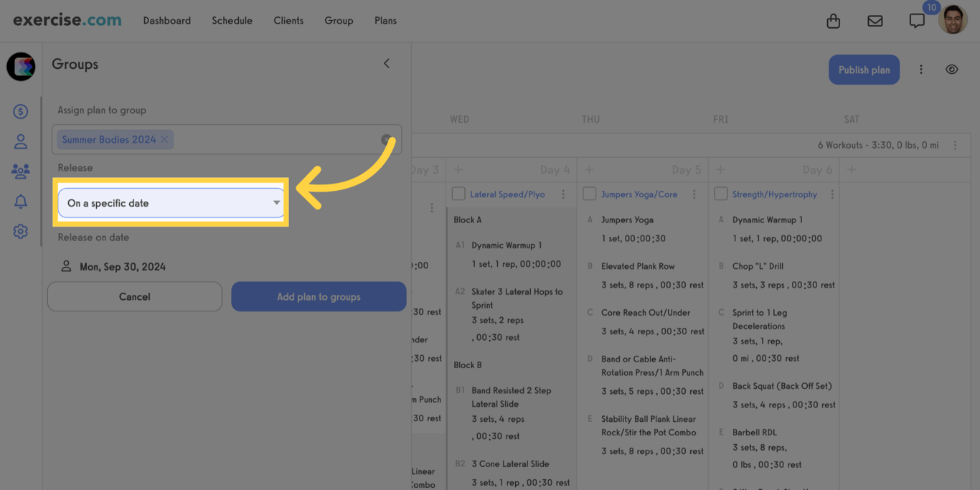Remove the Summer Bodies 2024 group tag

[x=164, y=139]
